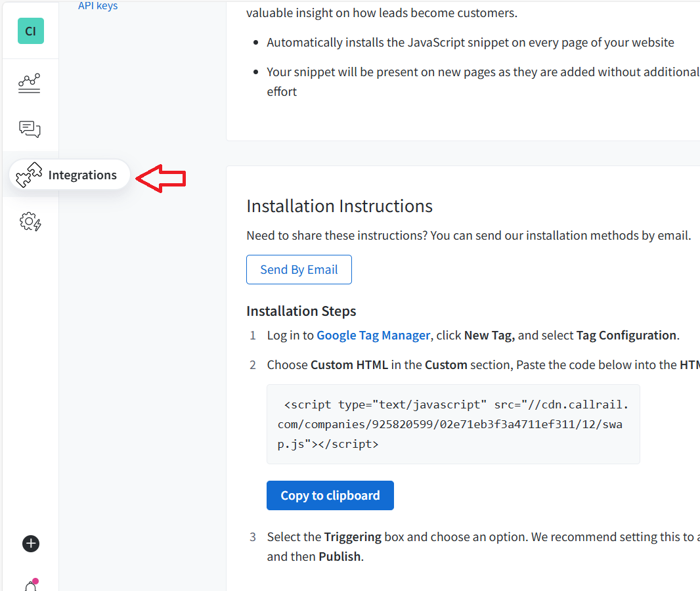This screenshot has height=591, width=700.
Task: Follow the Google Tag Manager link
Action: pos(373,335)
